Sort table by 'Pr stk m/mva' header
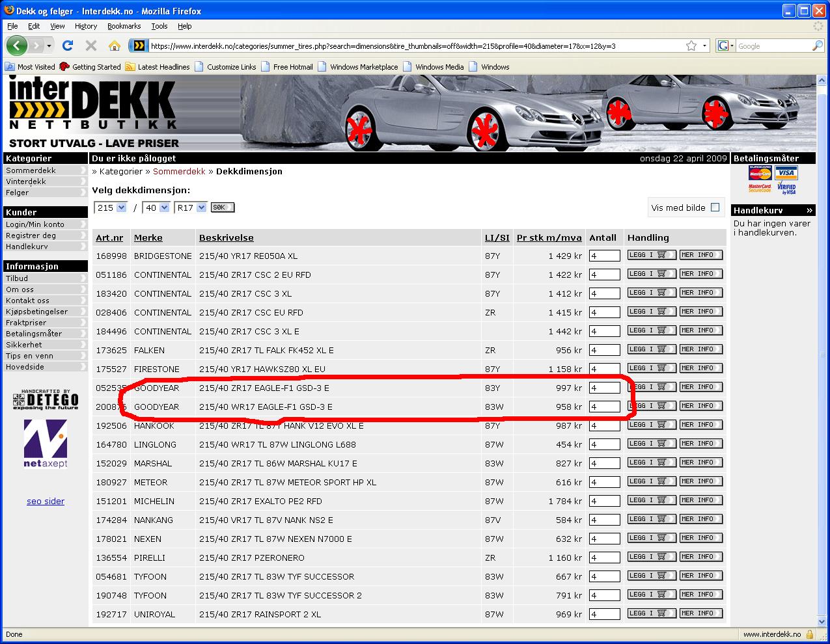The width and height of the screenshot is (830, 644). (549, 237)
